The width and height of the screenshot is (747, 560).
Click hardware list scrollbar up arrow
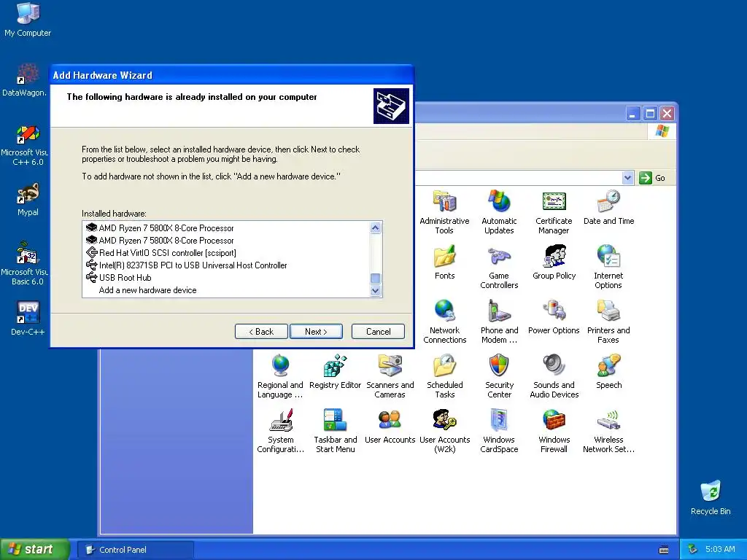pyautogui.click(x=376, y=228)
